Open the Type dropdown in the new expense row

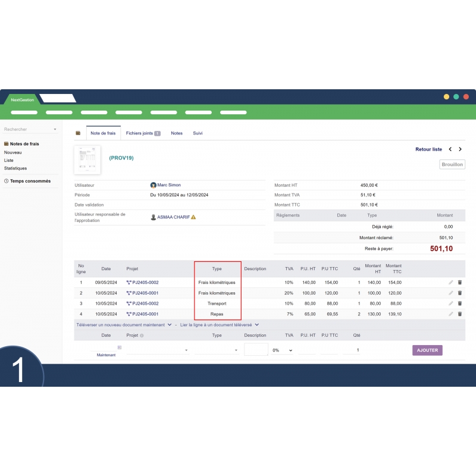[237, 349]
